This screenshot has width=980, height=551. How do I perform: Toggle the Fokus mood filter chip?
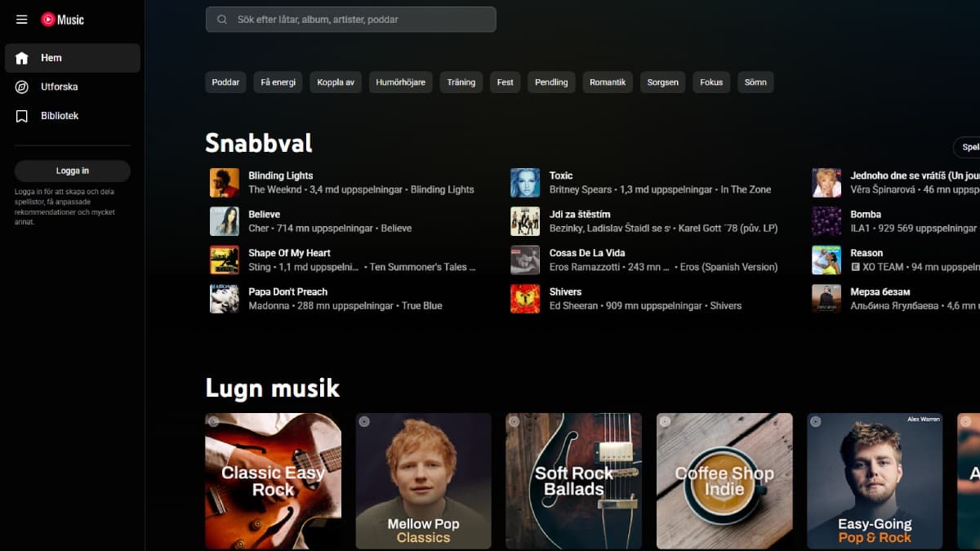point(710,82)
